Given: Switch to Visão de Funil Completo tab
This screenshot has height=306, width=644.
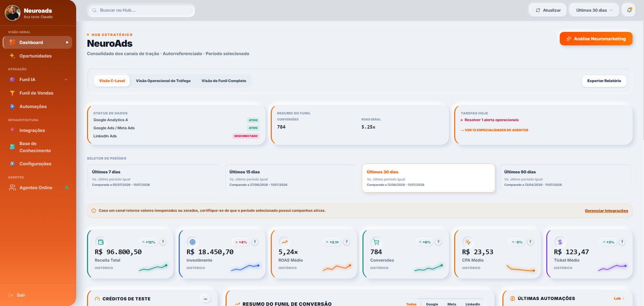Looking at the screenshot, I should coord(224,81).
